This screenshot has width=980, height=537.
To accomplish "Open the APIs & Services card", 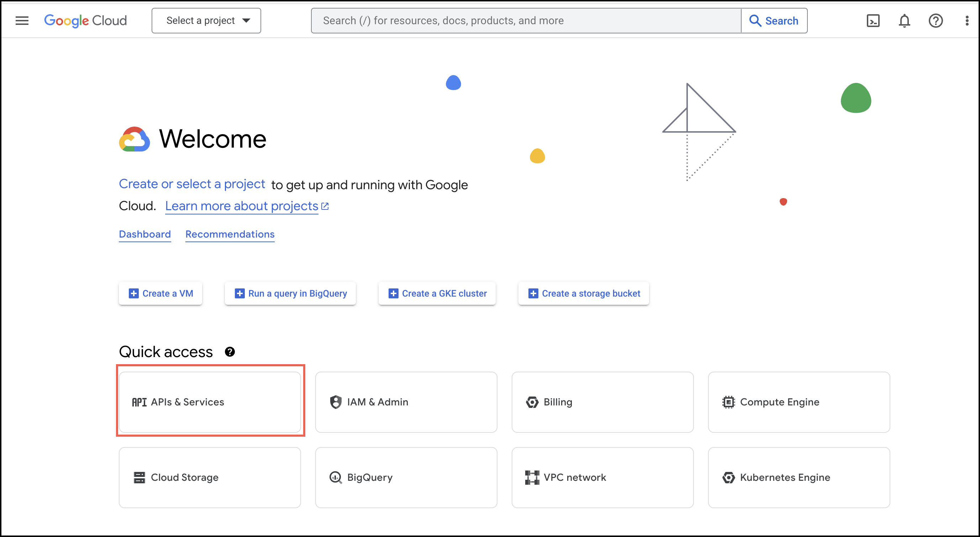I will (x=210, y=402).
